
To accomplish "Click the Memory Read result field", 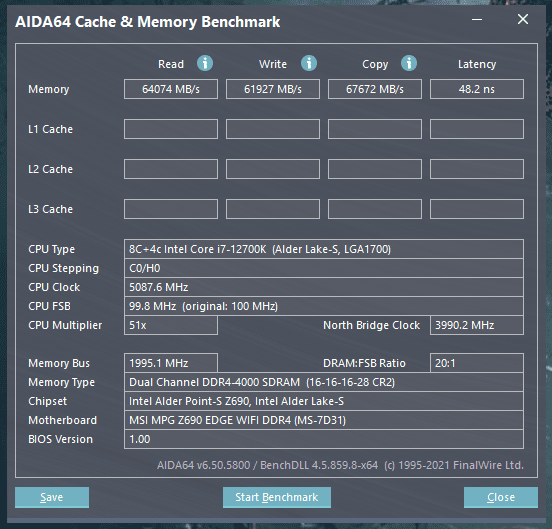I will 171,89.
